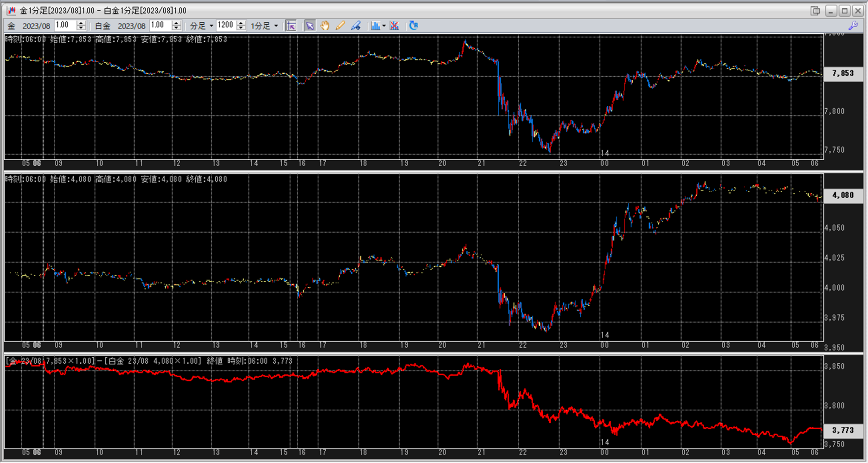This screenshot has height=463, width=868.
Task: Open the wrench settings icon
Action: 853,26
